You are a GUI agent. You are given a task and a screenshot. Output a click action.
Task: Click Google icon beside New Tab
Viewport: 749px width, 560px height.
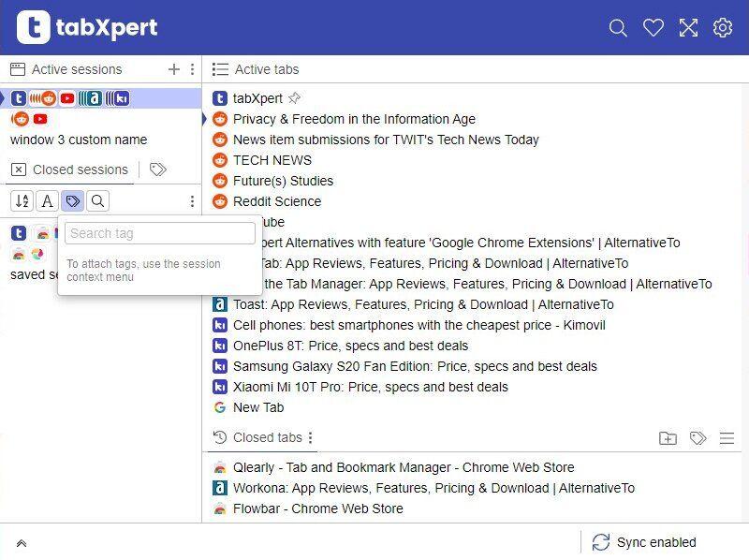click(220, 407)
